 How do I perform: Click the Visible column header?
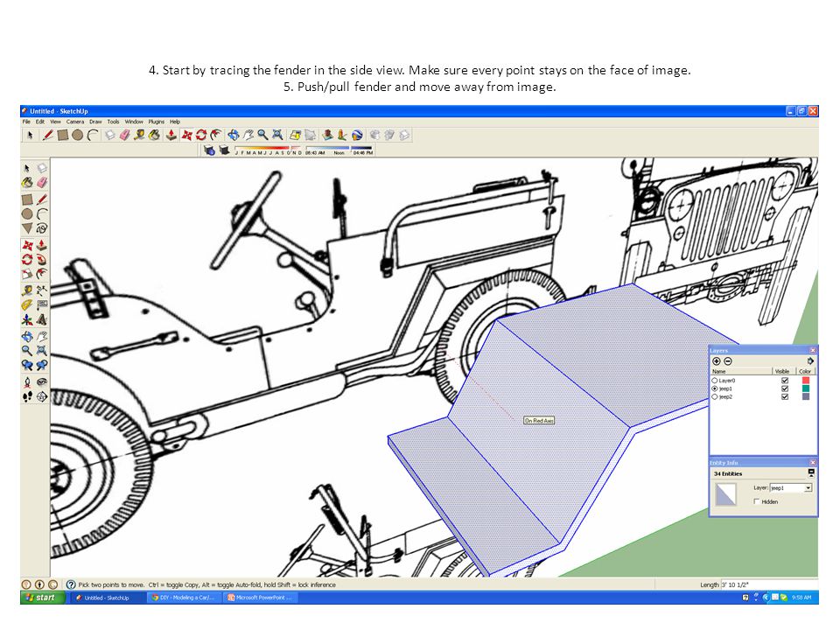pyautogui.click(x=782, y=371)
